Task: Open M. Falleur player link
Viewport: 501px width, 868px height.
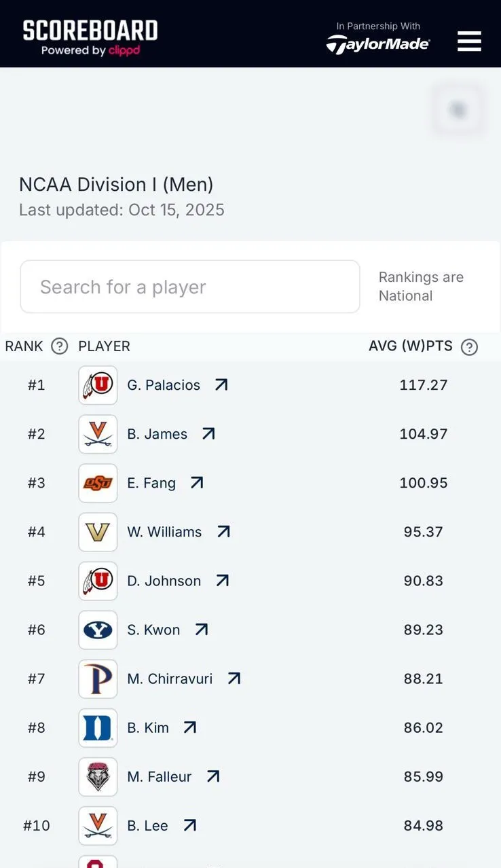Action: (160, 776)
